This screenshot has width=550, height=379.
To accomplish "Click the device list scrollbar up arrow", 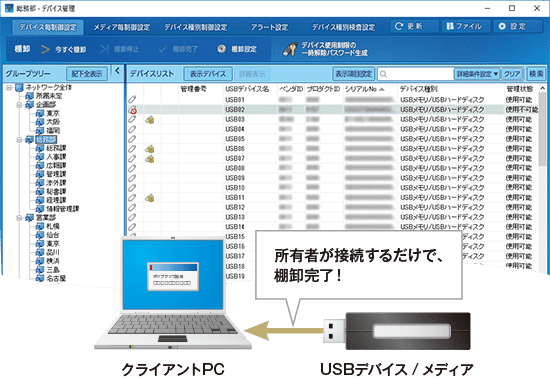I will 543,88.
